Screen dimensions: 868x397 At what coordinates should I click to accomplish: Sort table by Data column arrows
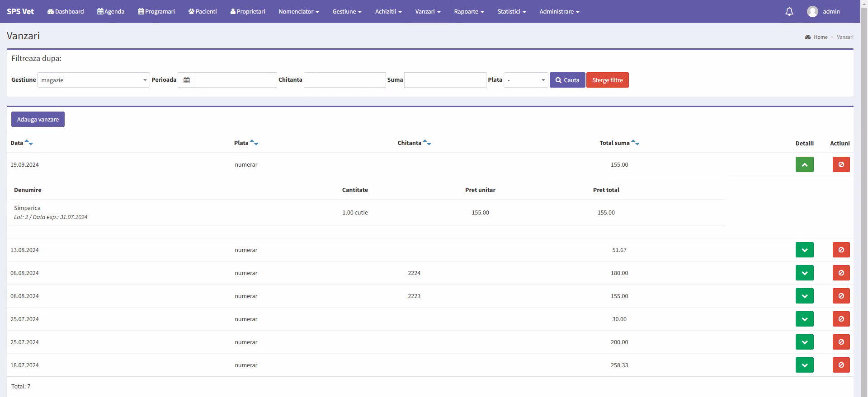click(28, 143)
